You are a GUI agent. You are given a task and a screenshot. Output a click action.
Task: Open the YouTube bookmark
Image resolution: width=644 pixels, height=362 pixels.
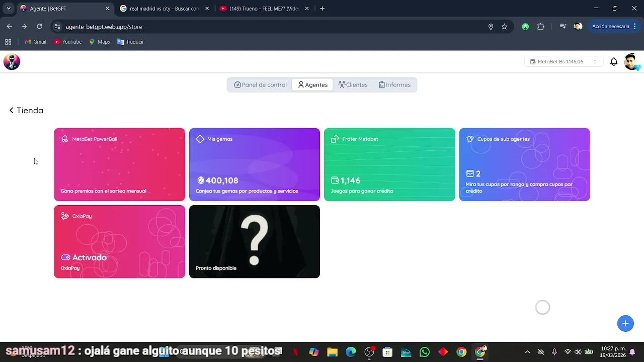click(67, 42)
